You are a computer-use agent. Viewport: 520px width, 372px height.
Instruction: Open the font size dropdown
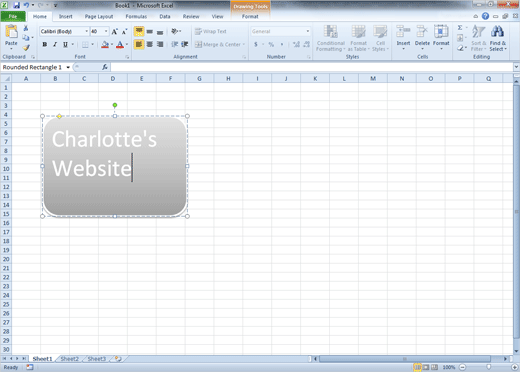click(106, 31)
